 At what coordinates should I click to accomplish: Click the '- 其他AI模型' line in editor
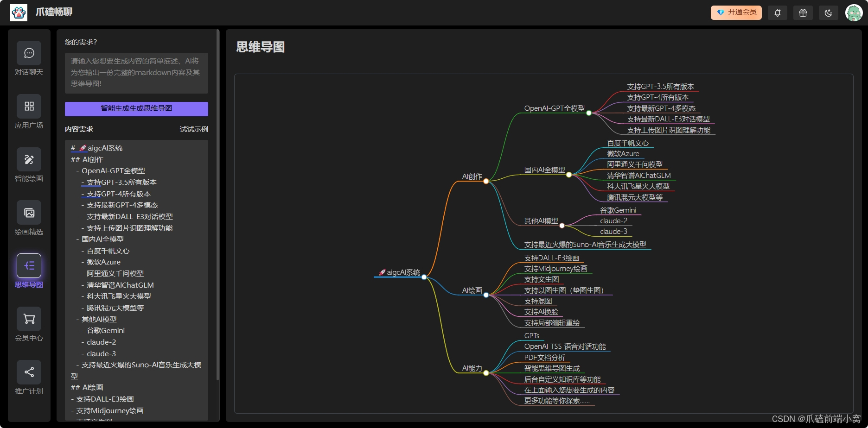point(96,319)
